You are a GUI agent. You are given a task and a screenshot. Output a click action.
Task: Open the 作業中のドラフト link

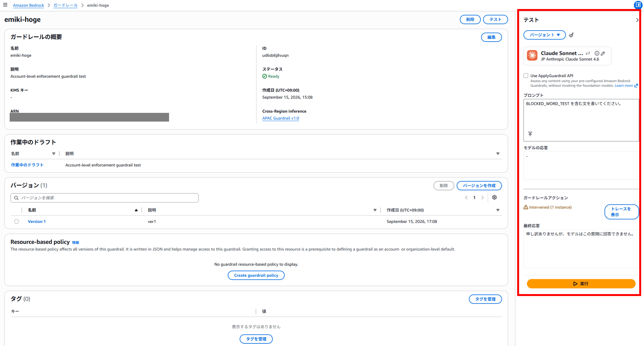[27, 165]
